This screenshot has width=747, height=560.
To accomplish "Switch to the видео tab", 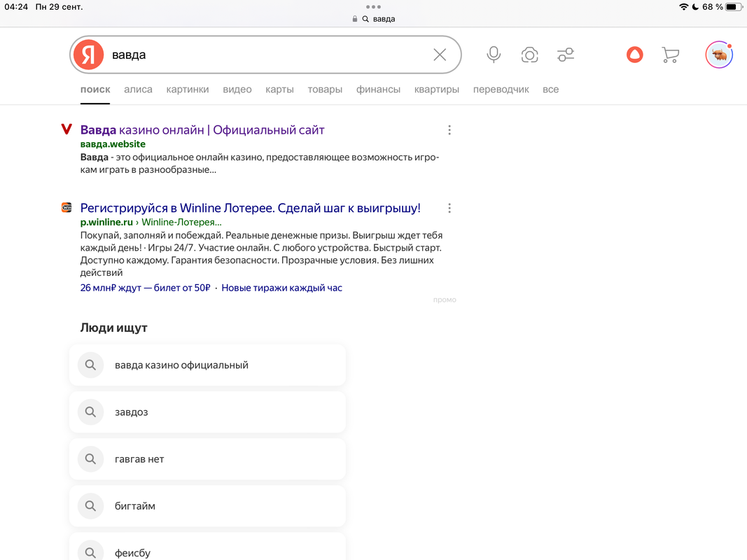I will tap(237, 90).
